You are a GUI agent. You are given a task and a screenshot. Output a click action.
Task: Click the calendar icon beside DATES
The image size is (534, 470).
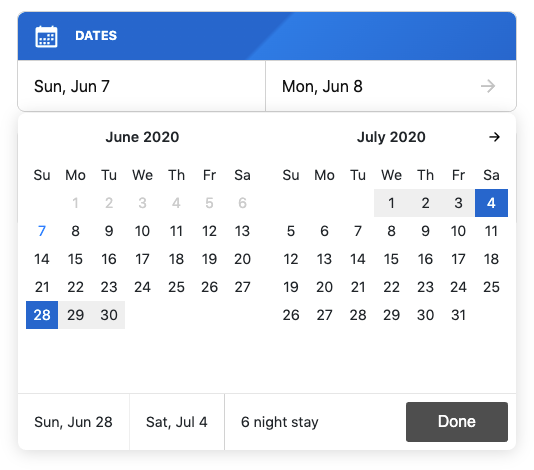pos(46,36)
